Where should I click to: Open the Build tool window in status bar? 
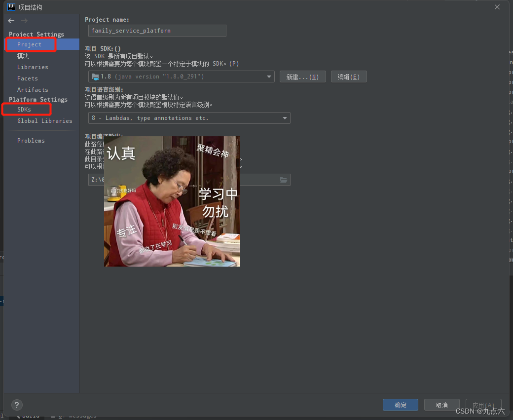click(x=30, y=415)
